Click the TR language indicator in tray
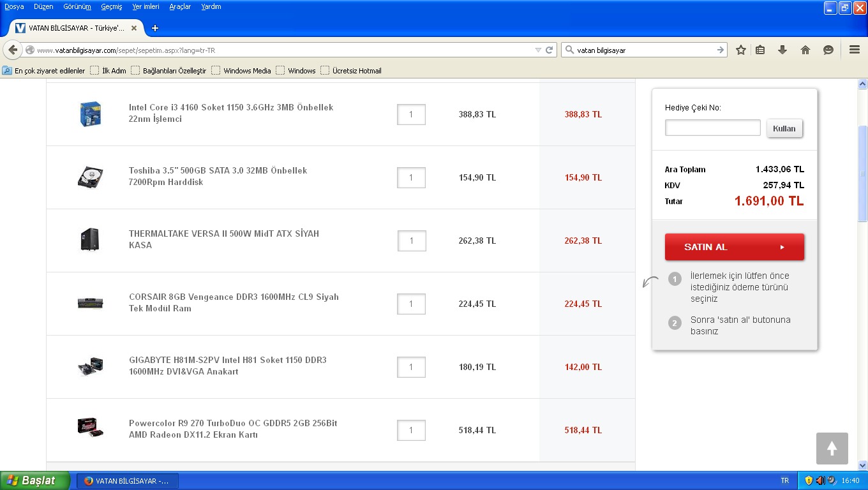Viewport: 868px width, 490px height. tap(784, 480)
